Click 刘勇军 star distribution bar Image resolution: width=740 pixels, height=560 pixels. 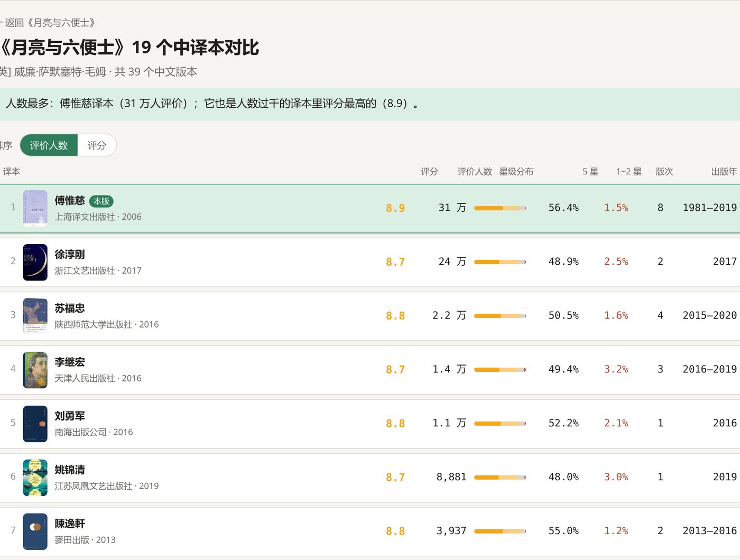tap(500, 424)
